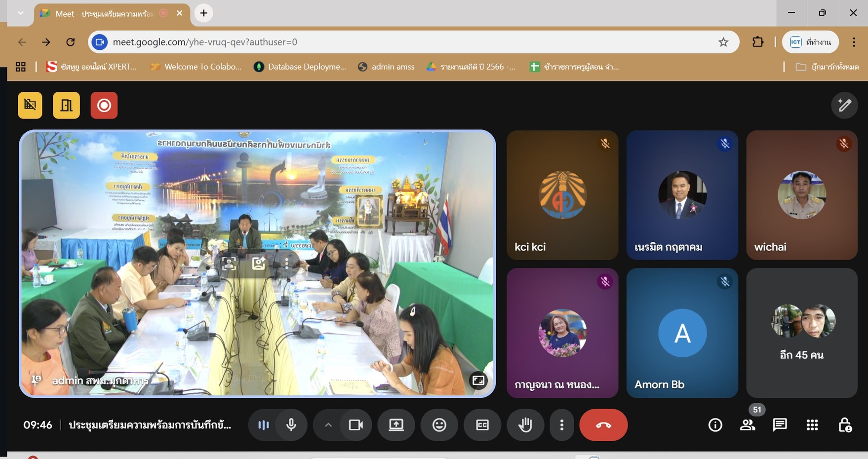
Task: Open the raise hand control
Action: (525, 425)
